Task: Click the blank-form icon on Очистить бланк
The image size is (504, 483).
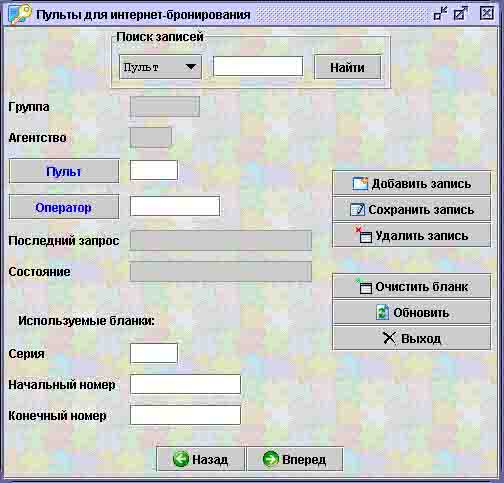Action: 364,286
